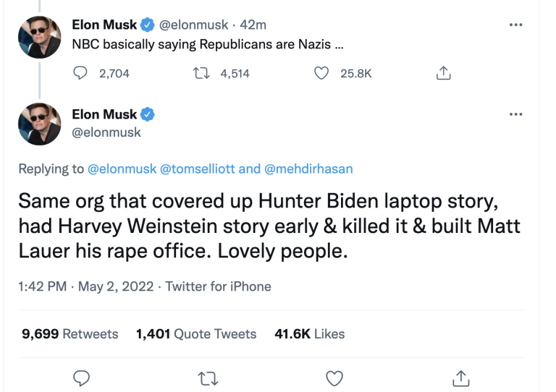The width and height of the screenshot is (556, 392).
Task: Like the top tweet with 25.8K likes
Action: (321, 73)
